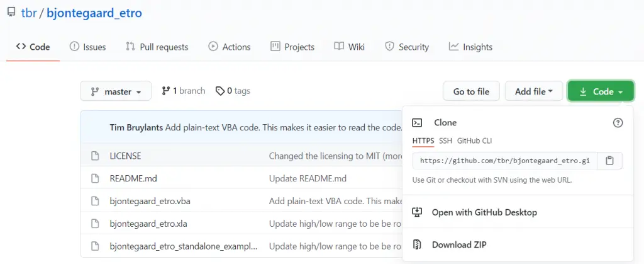This screenshot has width=644, height=264.
Task: Click the Insights graph icon
Action: pos(454,47)
